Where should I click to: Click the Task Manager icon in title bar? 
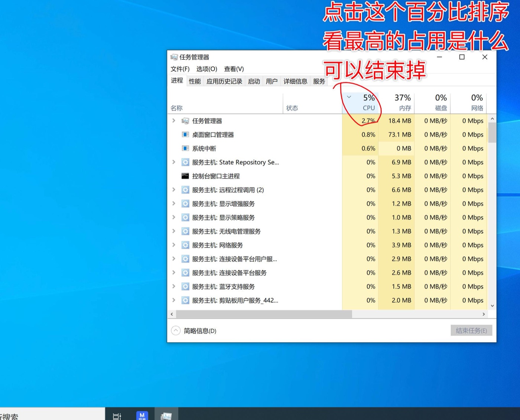pyautogui.click(x=174, y=57)
